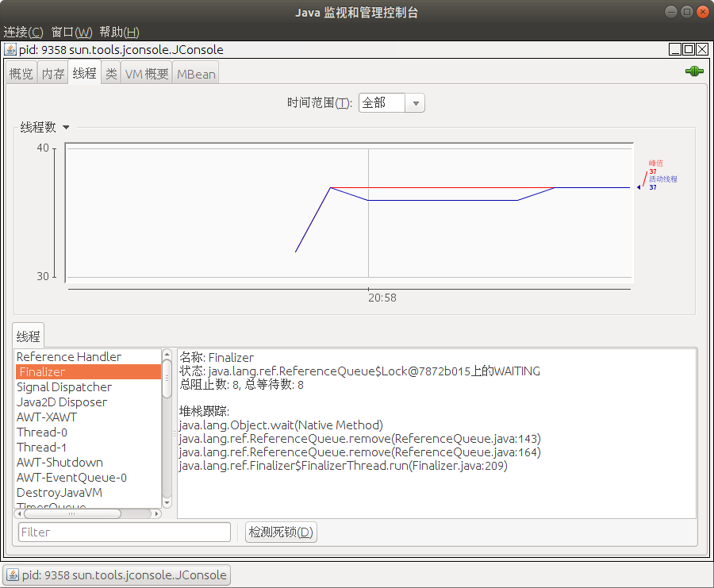The height and width of the screenshot is (588, 714).
Task: Select AWT-Shutdown thread
Action: pyautogui.click(x=88, y=462)
